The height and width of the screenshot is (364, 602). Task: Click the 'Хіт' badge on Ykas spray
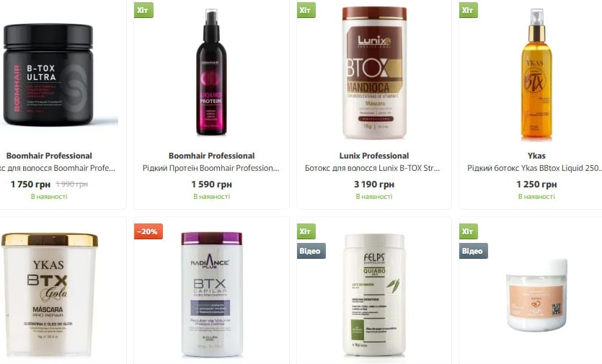click(469, 10)
